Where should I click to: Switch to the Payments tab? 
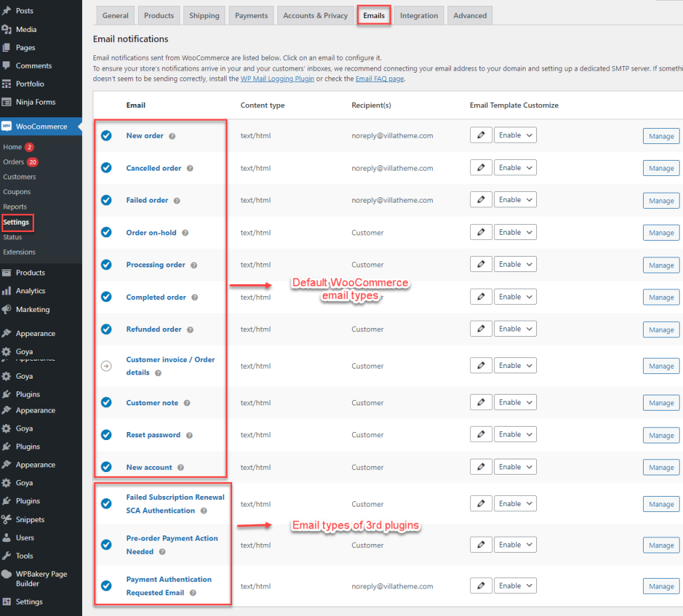pos(251,15)
